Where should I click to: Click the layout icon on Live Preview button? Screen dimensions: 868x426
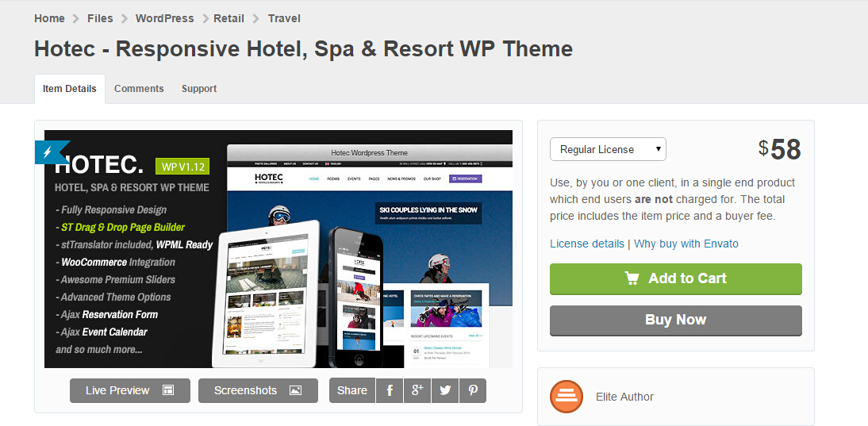point(168,390)
